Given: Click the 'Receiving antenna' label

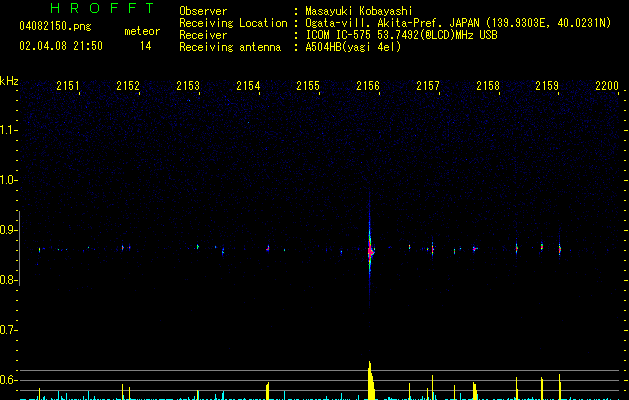Looking at the screenshot, I should coord(230,47).
